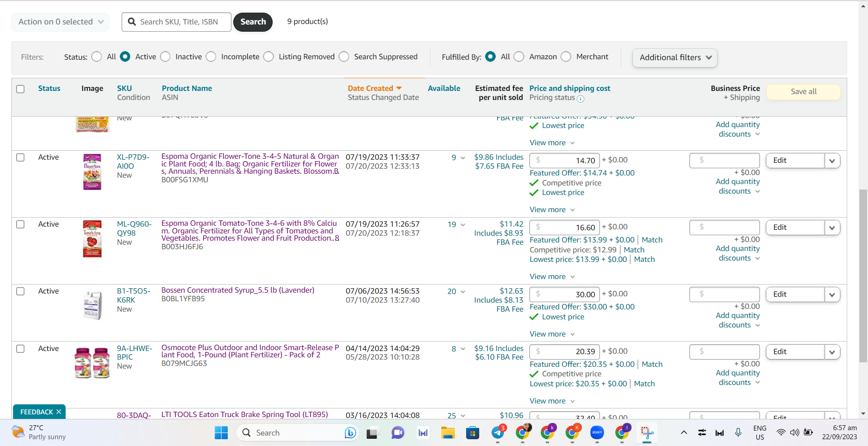This screenshot has width=868, height=446.
Task: Select the Search Suppressed filter
Action: [x=344, y=57]
